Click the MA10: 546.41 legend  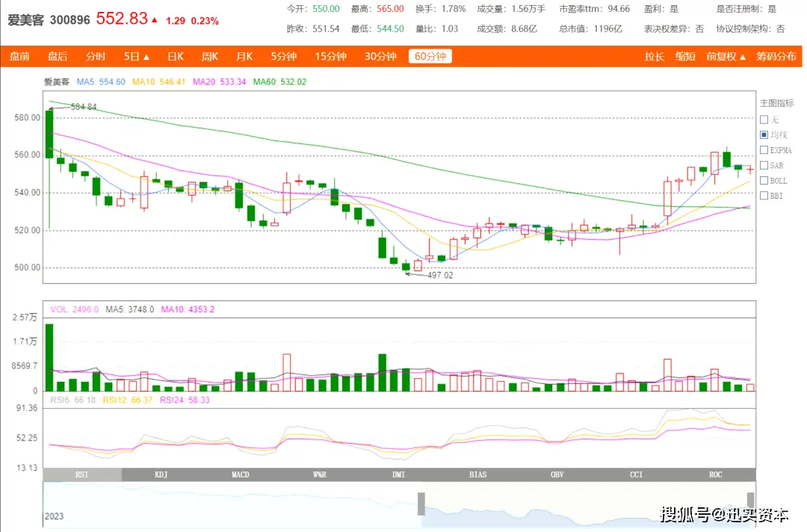pos(158,81)
